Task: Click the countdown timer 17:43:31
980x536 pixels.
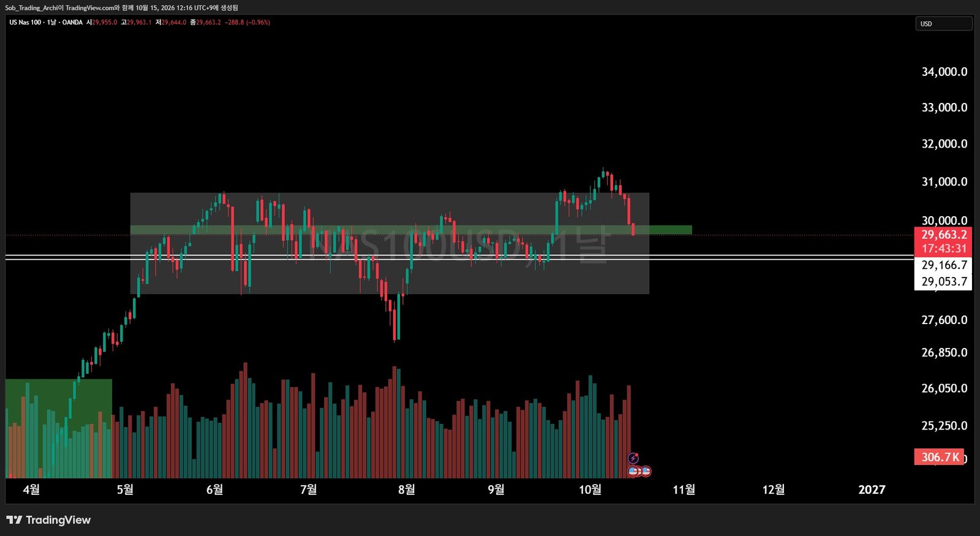Action: point(944,249)
